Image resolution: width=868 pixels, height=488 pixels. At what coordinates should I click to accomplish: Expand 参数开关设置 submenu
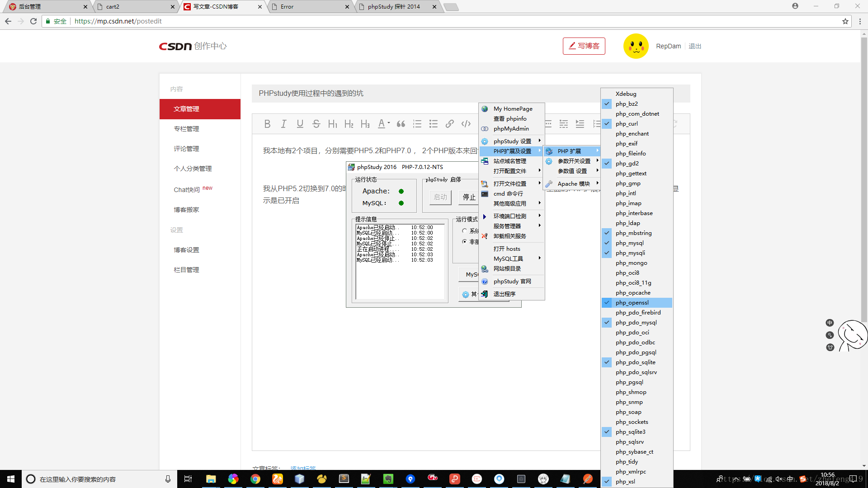[x=572, y=161]
